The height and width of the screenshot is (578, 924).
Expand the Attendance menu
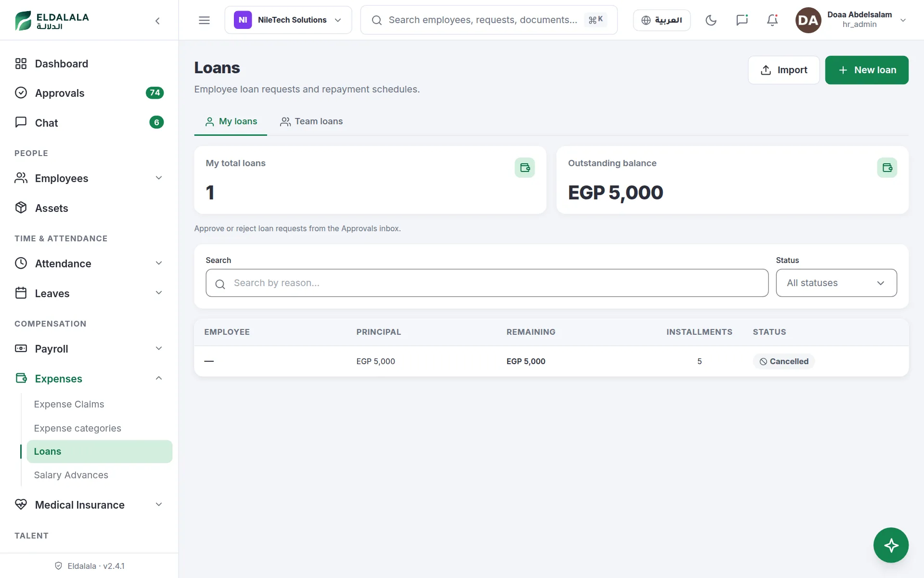[x=89, y=263]
